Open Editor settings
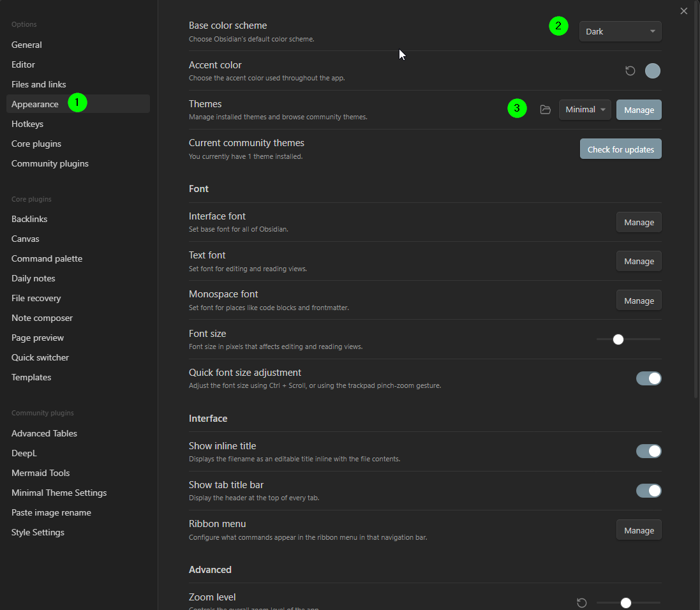Image resolution: width=700 pixels, height=610 pixels. coord(78,64)
